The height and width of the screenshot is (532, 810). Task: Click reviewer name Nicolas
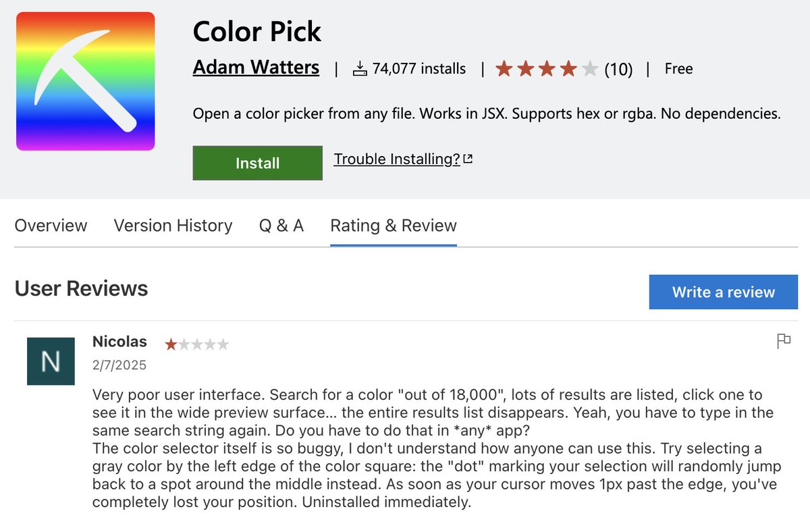pos(119,342)
